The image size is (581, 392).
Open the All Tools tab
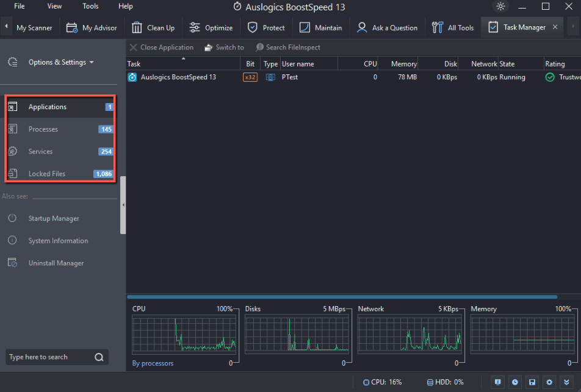[x=453, y=28]
